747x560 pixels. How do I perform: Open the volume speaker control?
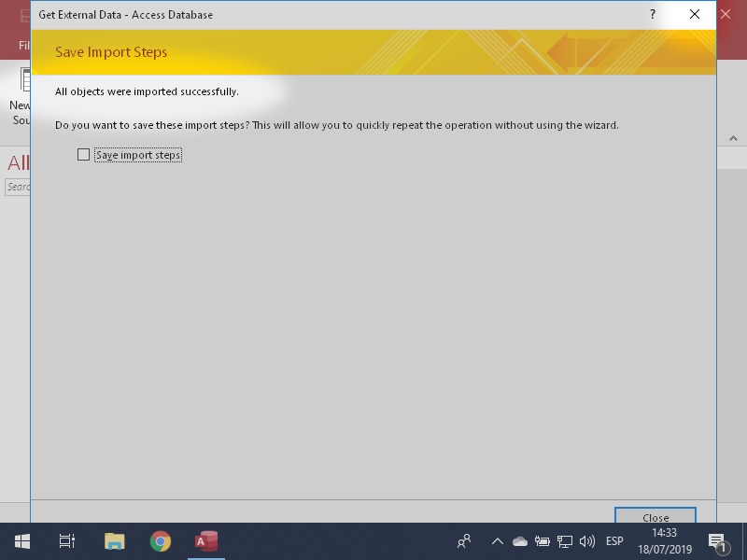point(587,541)
